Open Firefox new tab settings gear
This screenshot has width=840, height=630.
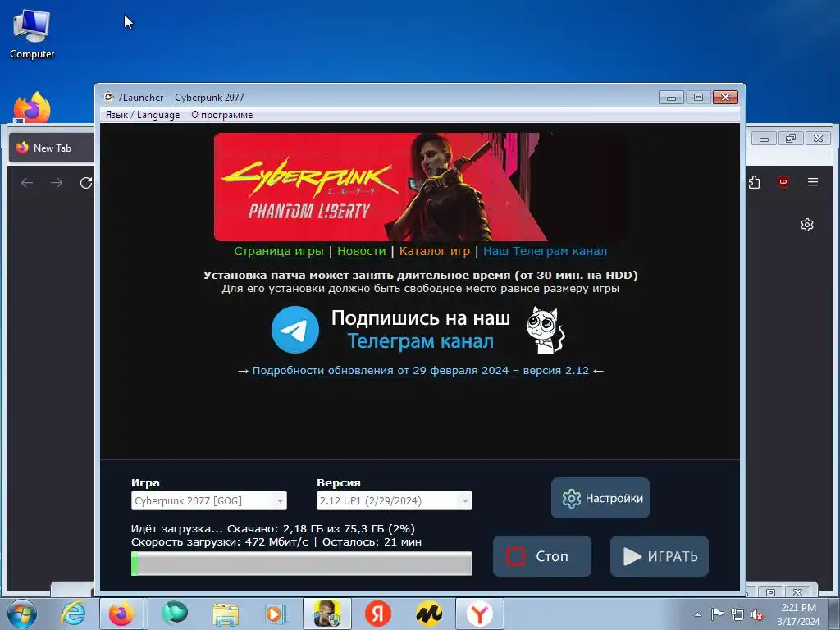(x=807, y=225)
